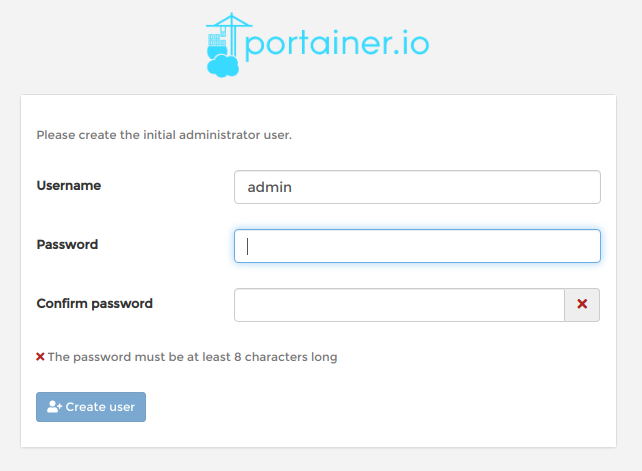Focus the Username input field
The width and height of the screenshot is (642, 471).
[x=417, y=187]
